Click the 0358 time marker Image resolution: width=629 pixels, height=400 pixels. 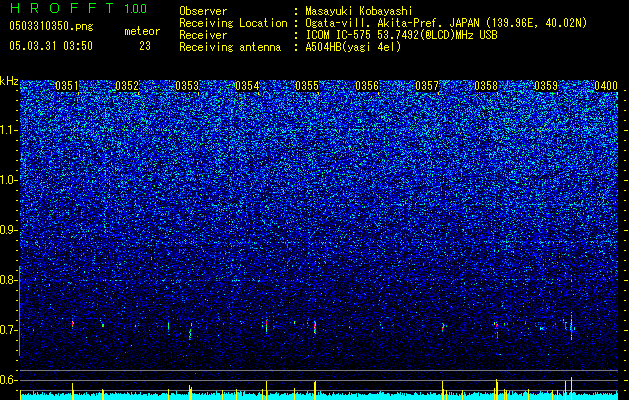(486, 86)
